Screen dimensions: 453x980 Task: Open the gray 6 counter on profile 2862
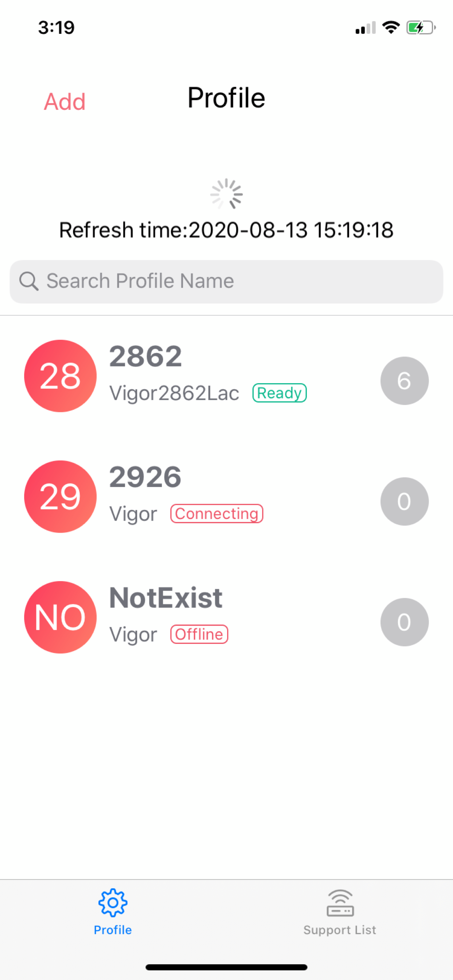(404, 380)
